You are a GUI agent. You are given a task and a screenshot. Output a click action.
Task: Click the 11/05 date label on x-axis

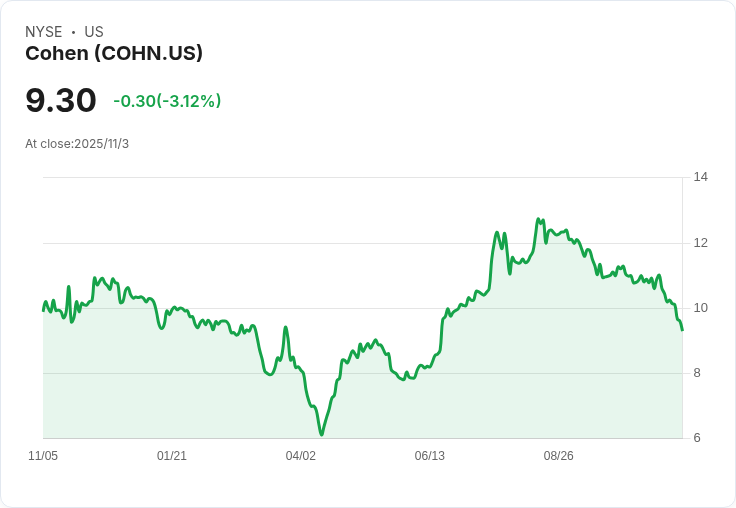point(43,455)
